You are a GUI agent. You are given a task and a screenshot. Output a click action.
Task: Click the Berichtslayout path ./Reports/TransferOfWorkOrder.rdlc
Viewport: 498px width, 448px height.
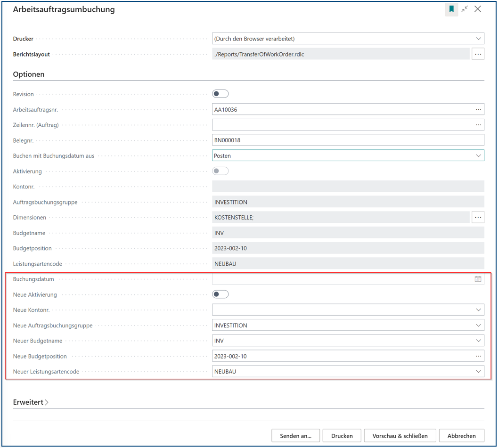[341, 54]
